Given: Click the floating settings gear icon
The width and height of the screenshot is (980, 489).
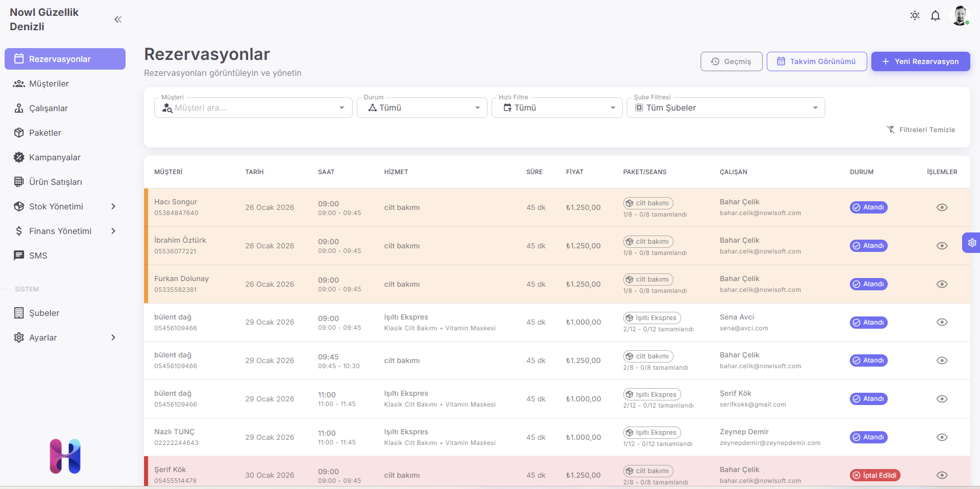Looking at the screenshot, I should [x=971, y=243].
